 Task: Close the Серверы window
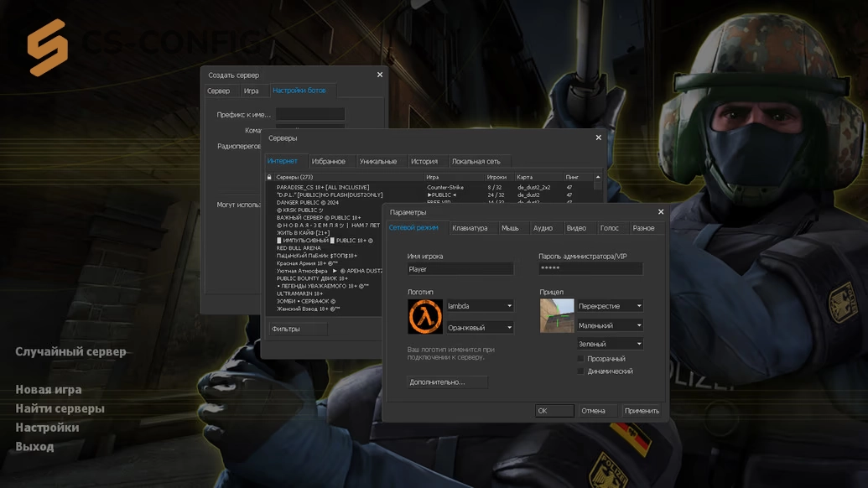pos(599,138)
